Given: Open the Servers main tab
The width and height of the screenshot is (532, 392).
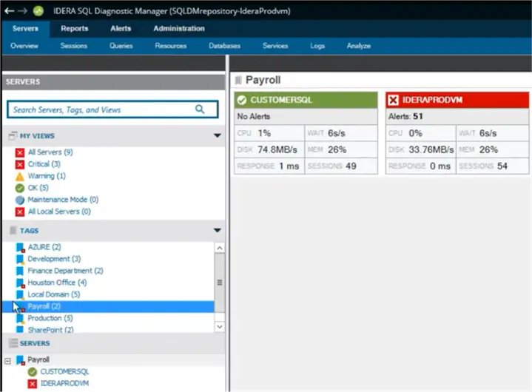Looking at the screenshot, I should pyautogui.click(x=25, y=29).
